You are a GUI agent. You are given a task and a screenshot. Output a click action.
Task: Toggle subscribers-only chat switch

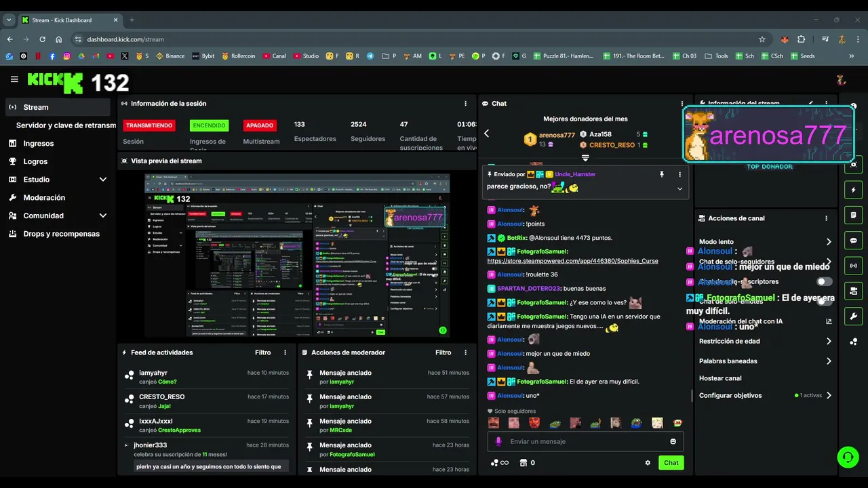point(824,281)
